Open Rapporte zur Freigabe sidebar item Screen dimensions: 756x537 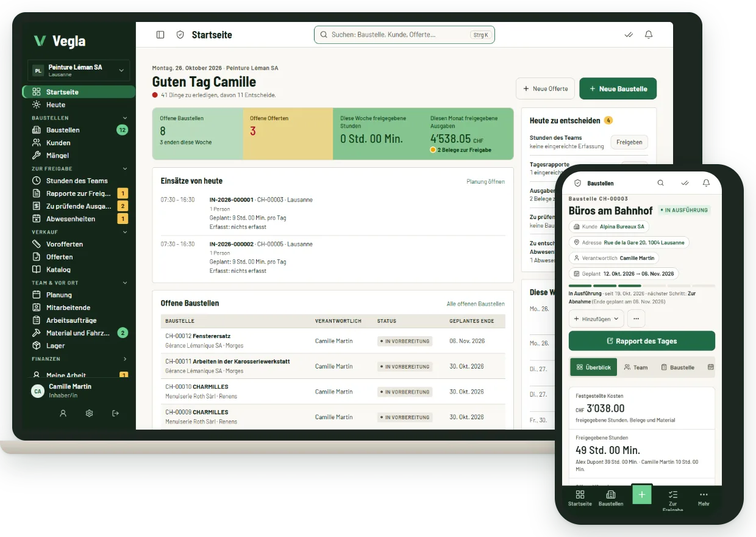tap(79, 193)
